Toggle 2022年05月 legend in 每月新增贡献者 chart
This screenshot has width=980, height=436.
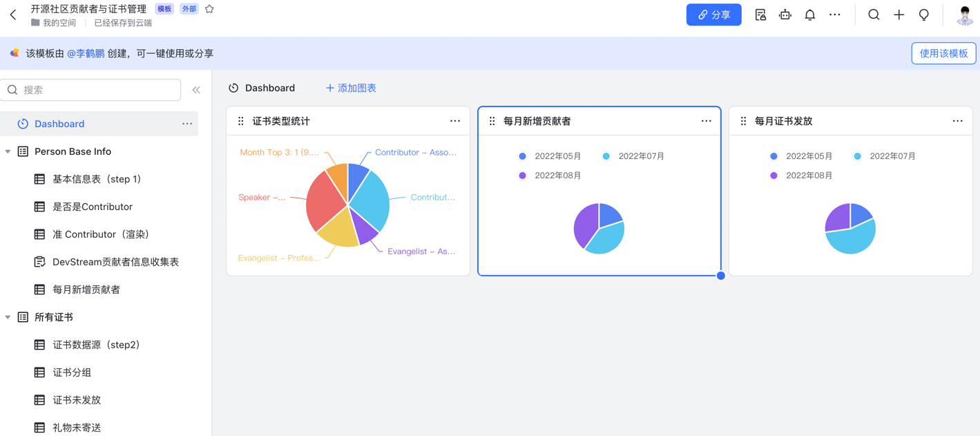click(550, 156)
